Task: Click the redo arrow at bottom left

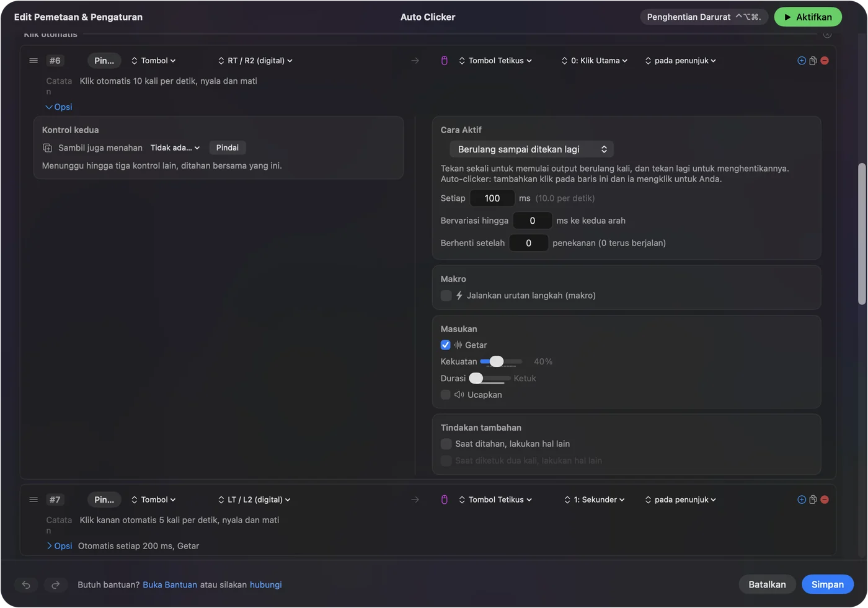Action: 55,584
